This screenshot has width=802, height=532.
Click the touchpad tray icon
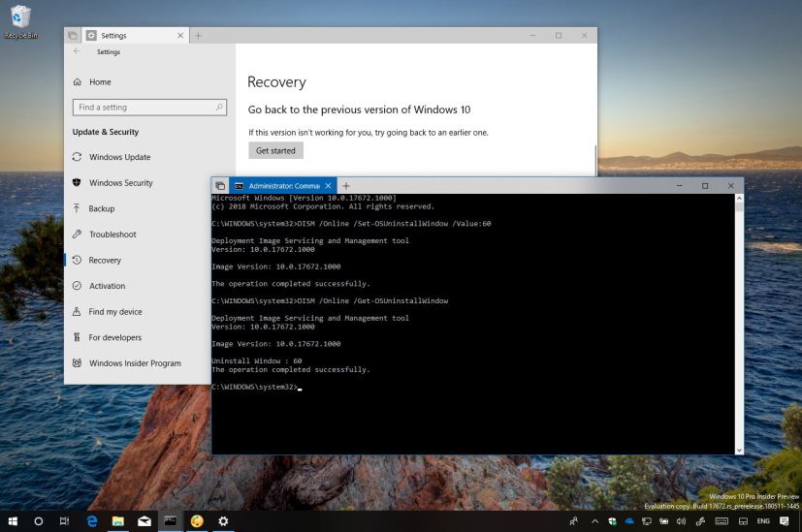click(x=743, y=521)
